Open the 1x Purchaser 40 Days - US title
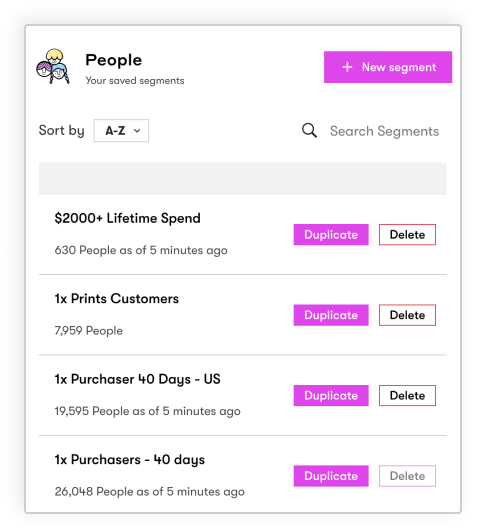Image resolution: width=478 pixels, height=531 pixels. 138,379
